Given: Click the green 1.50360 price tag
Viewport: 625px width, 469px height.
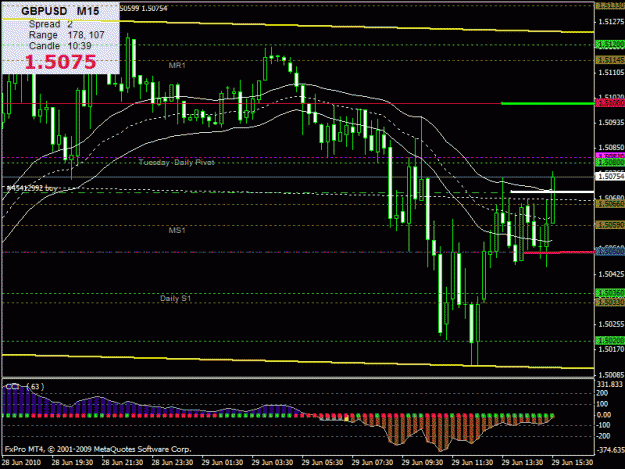Looking at the screenshot, I should coord(610,293).
